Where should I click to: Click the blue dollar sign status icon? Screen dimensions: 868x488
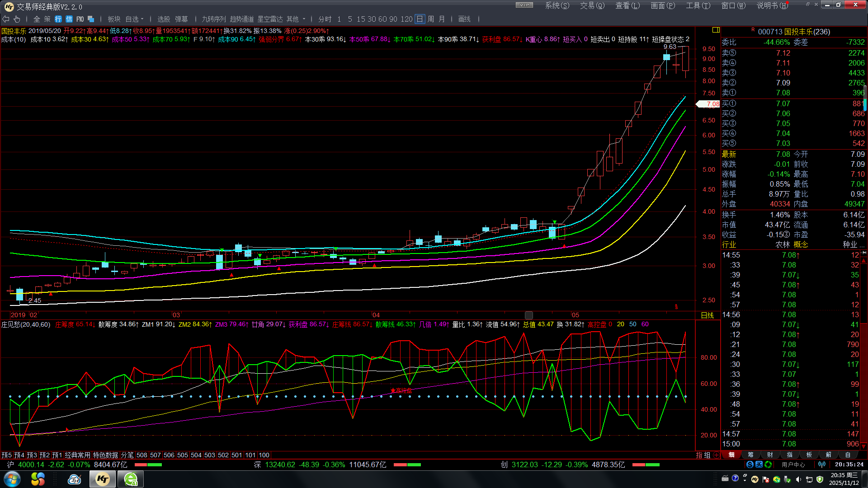pyautogui.click(x=750, y=465)
